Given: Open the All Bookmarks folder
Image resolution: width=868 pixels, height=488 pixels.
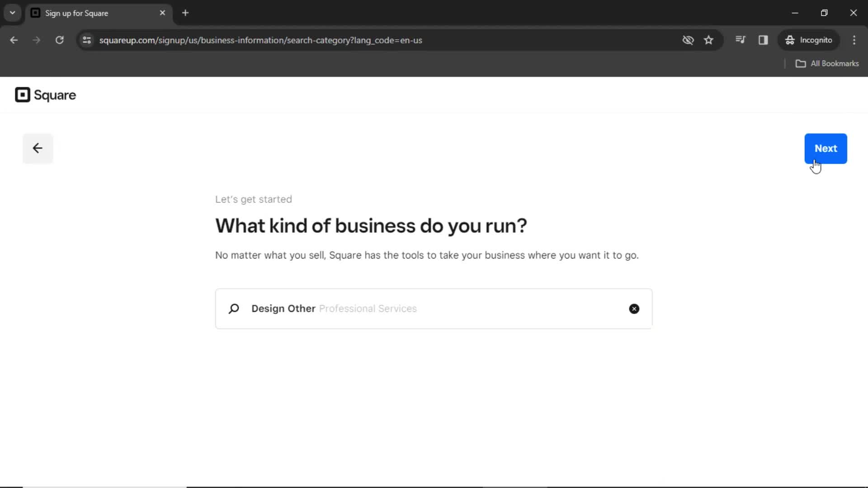Looking at the screenshot, I should 827,64.
